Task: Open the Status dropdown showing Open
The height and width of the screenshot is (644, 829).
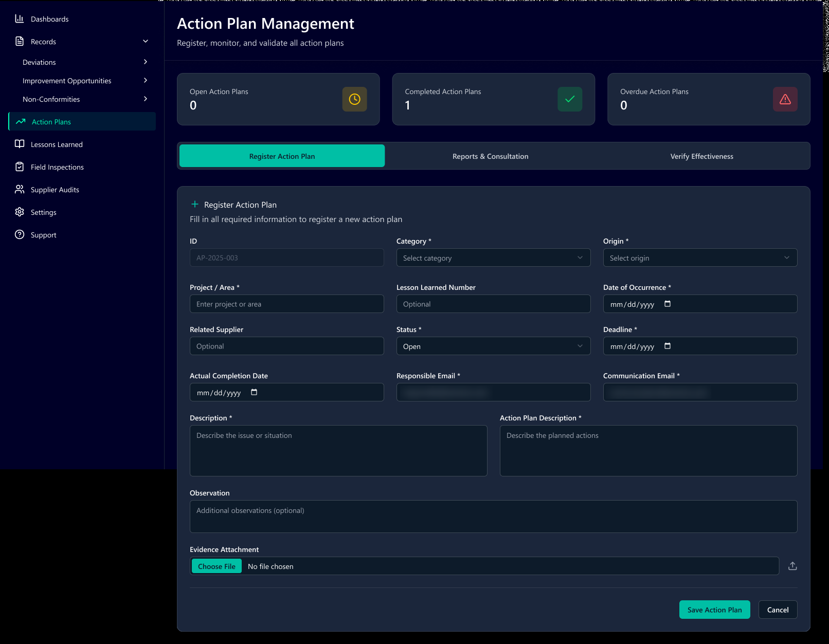Action: coord(493,346)
